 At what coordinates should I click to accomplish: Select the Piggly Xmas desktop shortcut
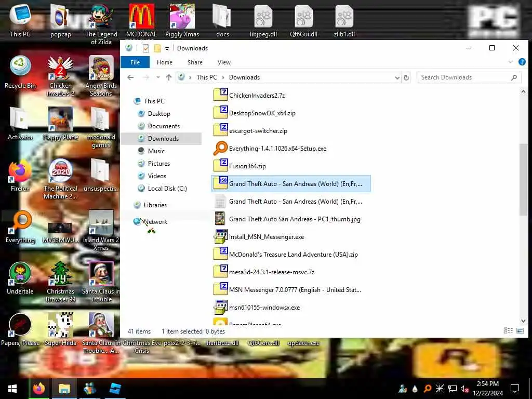182,21
